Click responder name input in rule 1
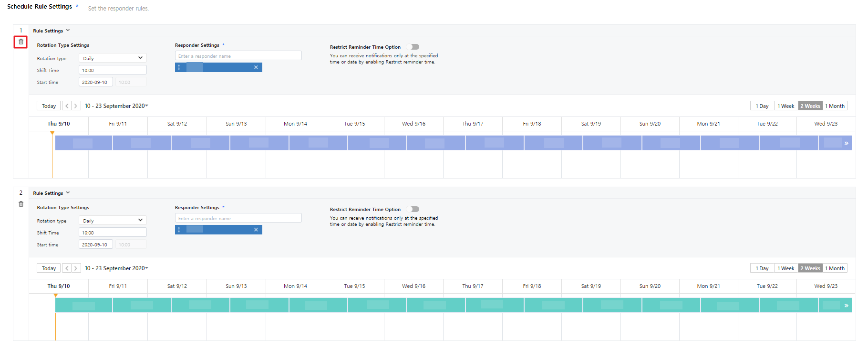This screenshot has height=350, width=868. [x=238, y=56]
